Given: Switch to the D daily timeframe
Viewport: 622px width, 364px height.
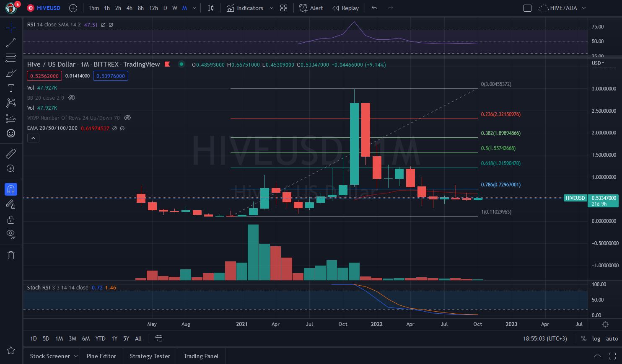Looking at the screenshot, I should [165, 8].
